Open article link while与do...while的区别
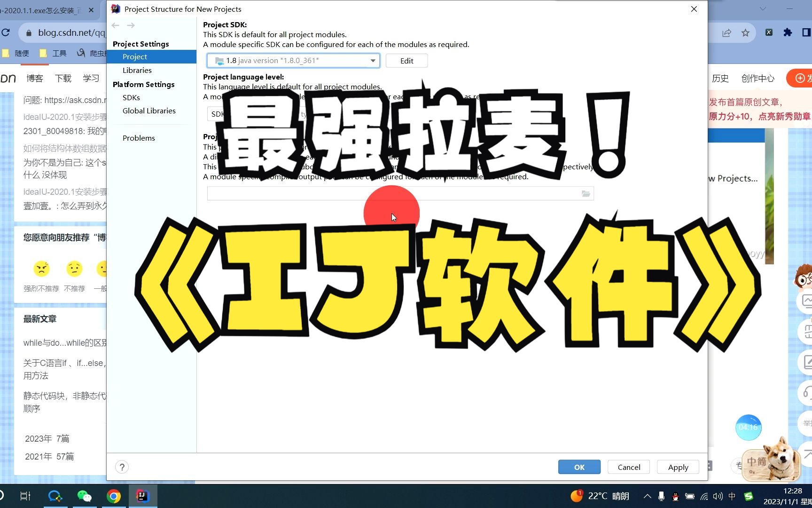Viewport: 812px width, 508px height. click(x=65, y=343)
